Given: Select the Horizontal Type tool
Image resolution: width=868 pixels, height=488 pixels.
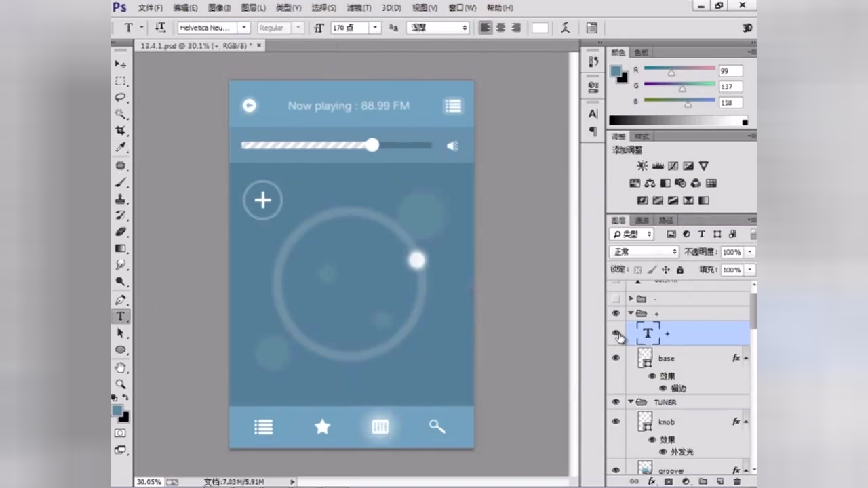Looking at the screenshot, I should [121, 317].
